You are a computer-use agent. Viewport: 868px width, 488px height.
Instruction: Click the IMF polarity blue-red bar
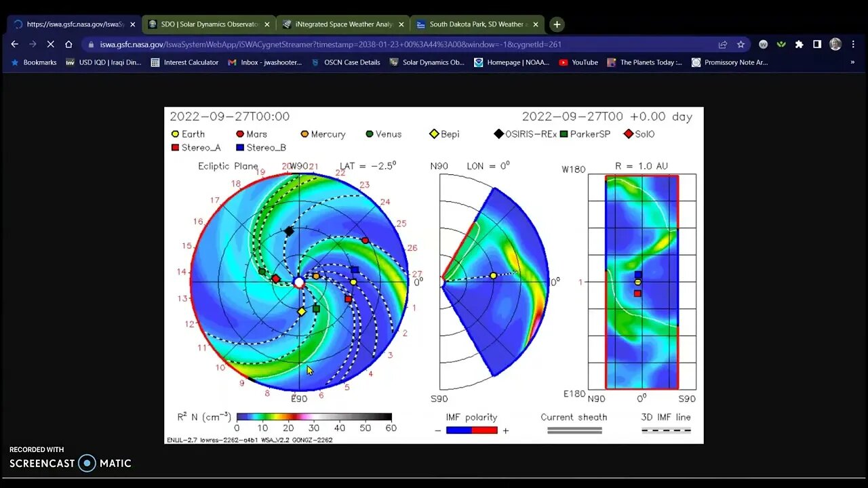[471, 430]
